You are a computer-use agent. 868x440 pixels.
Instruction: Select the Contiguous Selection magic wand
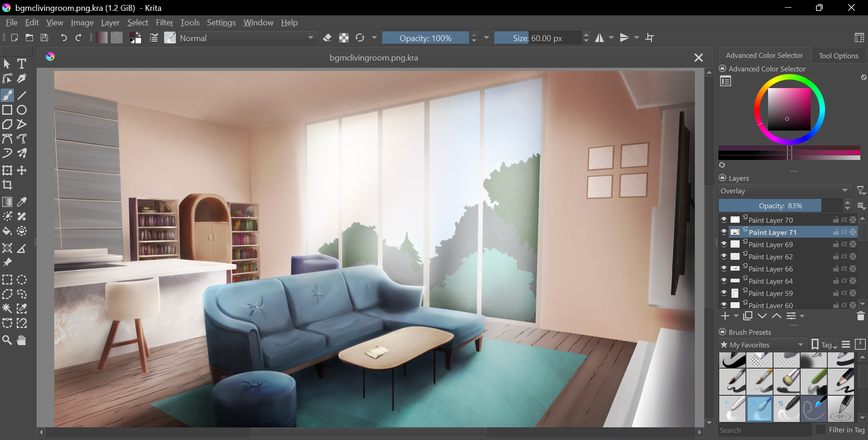pyautogui.click(x=7, y=309)
